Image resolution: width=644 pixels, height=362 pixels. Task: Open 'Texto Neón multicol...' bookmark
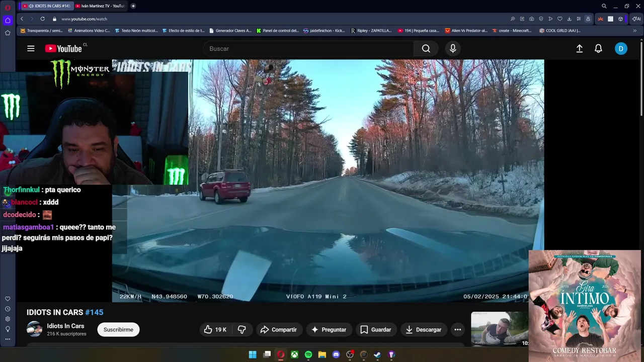pos(136,31)
